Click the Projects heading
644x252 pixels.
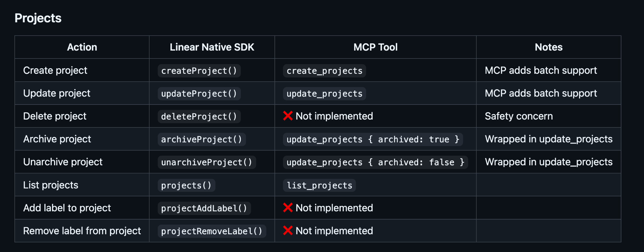pyautogui.click(x=38, y=18)
